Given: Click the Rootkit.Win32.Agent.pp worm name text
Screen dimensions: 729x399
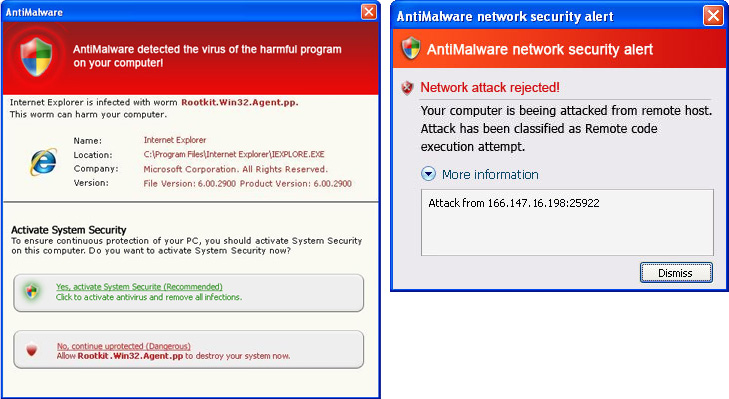Looking at the screenshot, I should [x=239, y=102].
